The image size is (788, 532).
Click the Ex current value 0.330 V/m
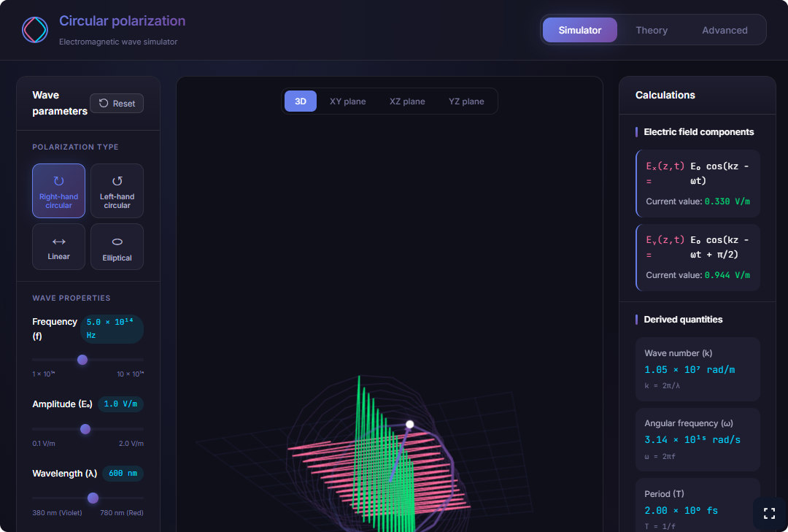point(727,201)
